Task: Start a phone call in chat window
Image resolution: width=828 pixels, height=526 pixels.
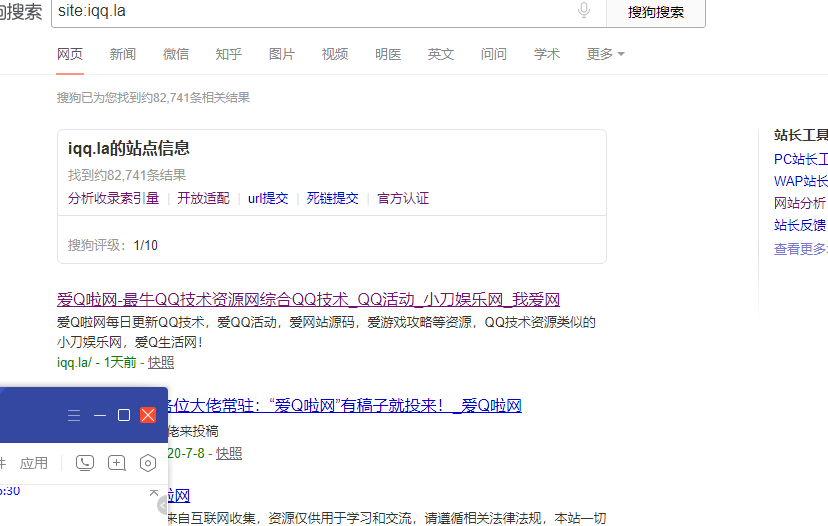Action: pos(85,463)
